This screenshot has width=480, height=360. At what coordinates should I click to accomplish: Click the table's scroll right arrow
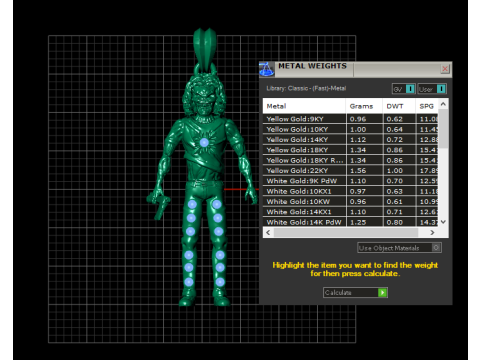pyautogui.click(x=432, y=232)
